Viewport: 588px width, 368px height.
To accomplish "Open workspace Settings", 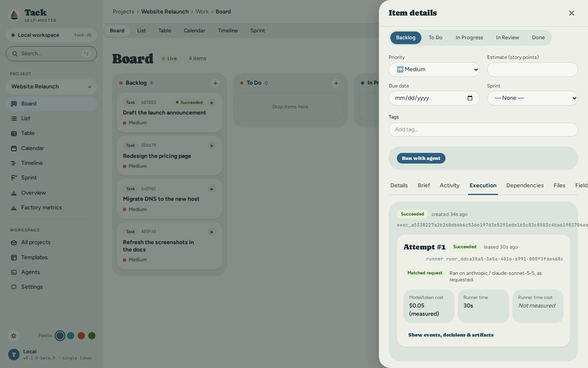I will pyautogui.click(x=51, y=287).
